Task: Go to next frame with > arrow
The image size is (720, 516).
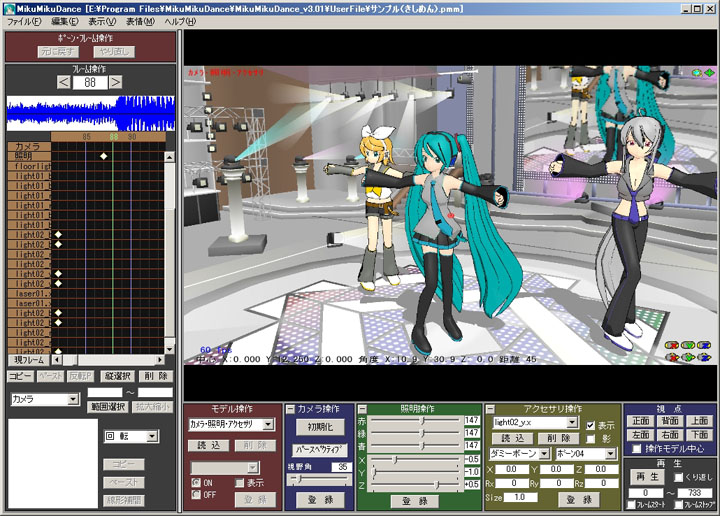Action: (x=116, y=83)
